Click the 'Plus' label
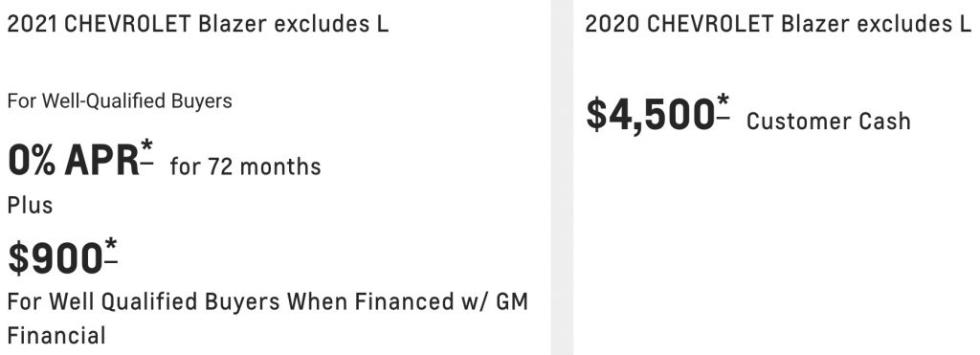Viewport: 980px width, 355px height. [30, 205]
